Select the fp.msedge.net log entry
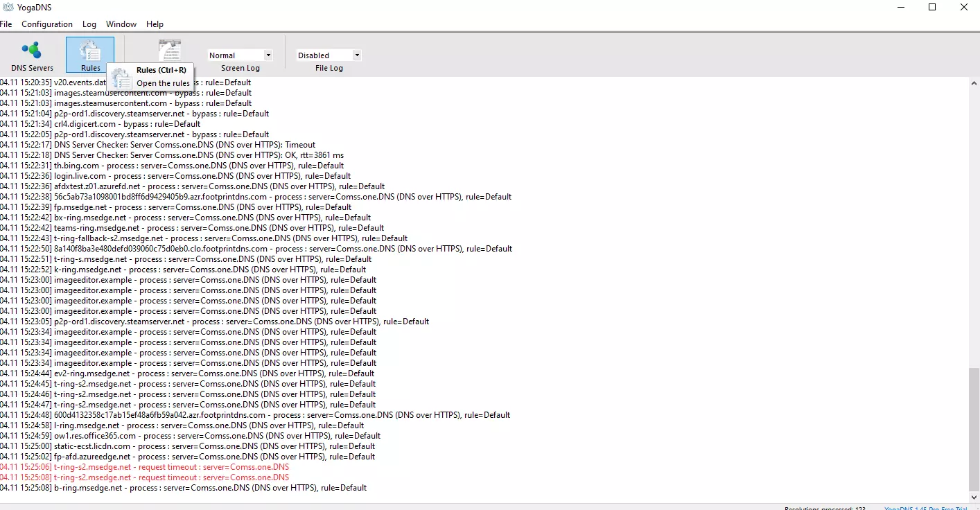This screenshot has width=980, height=510. tap(175, 207)
